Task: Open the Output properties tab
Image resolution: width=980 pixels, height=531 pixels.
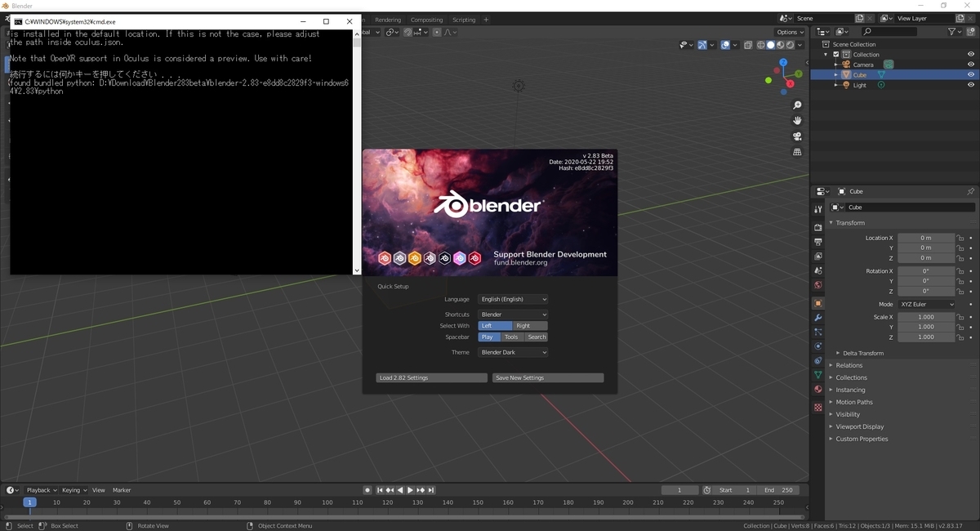Action: [818, 242]
